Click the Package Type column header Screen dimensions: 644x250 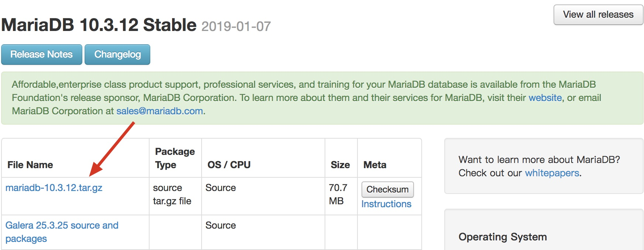[x=175, y=158]
